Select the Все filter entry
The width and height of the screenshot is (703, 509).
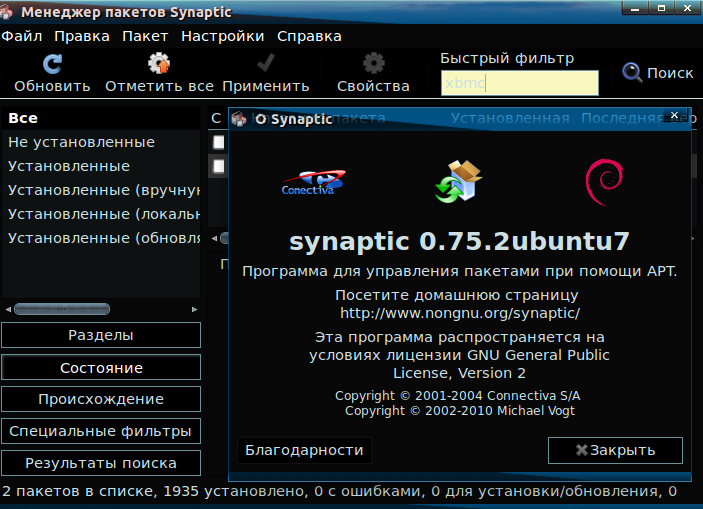[x=101, y=118]
